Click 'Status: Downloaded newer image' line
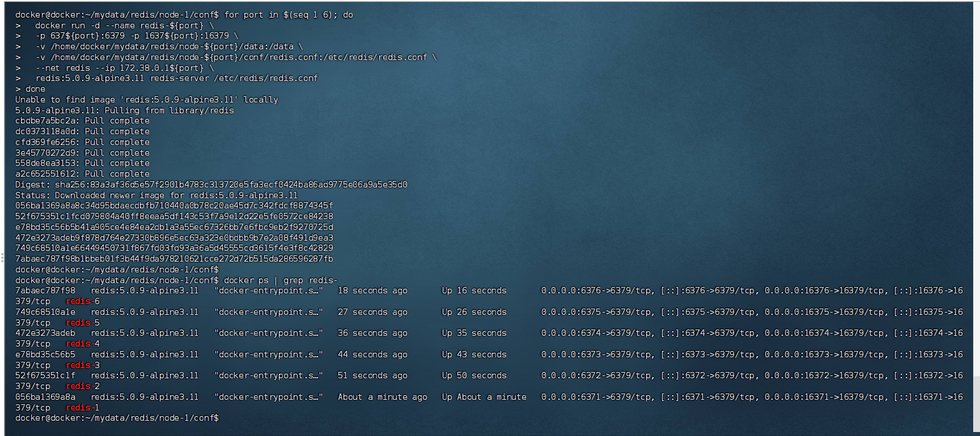Screen dimensions: 980x436 tap(156, 195)
